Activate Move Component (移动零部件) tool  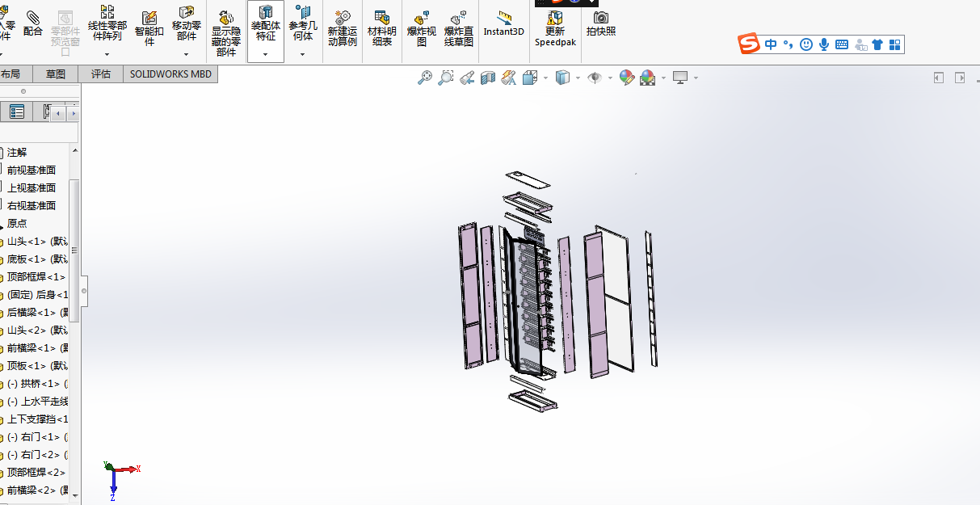[187, 24]
